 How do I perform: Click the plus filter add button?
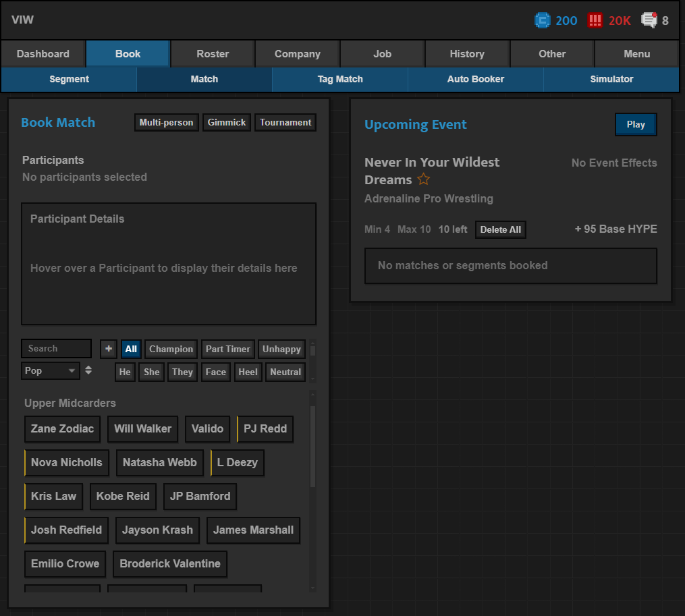[x=109, y=349]
